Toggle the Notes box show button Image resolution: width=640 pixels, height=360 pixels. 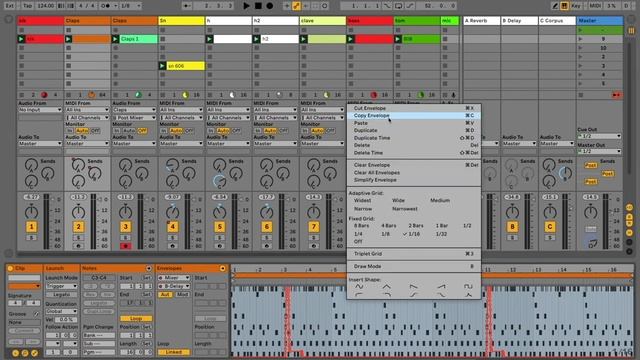point(149,269)
